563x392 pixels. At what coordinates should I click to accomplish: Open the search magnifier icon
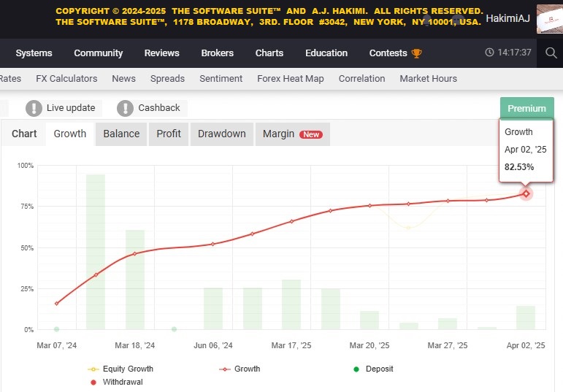(x=551, y=53)
